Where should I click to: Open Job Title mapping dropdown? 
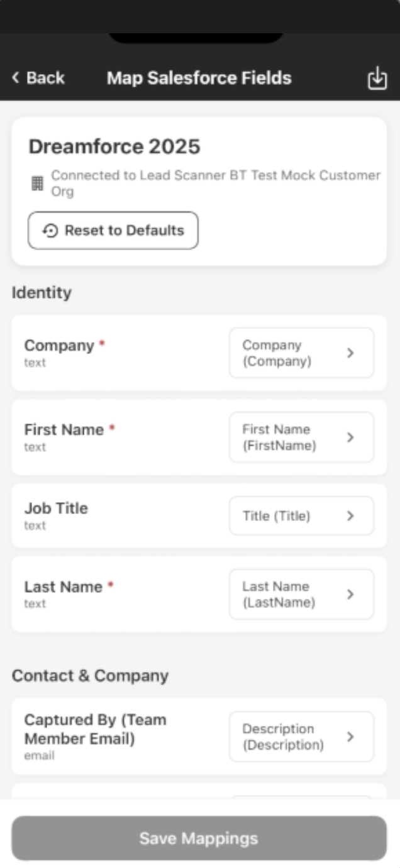301,516
